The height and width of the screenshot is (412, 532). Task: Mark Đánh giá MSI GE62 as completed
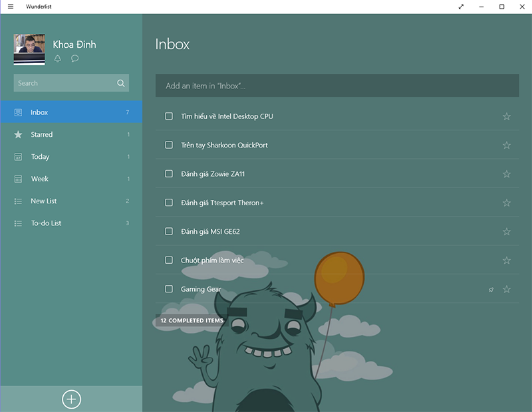(x=169, y=231)
